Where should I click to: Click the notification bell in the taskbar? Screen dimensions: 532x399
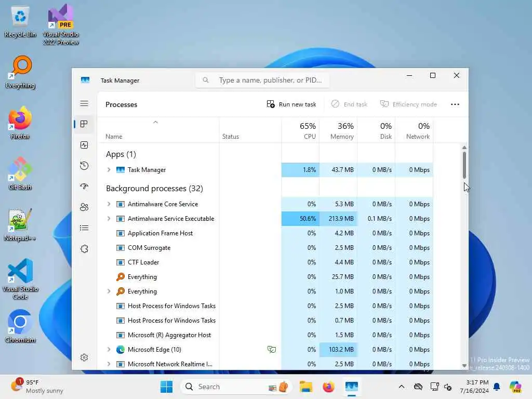coord(497,387)
